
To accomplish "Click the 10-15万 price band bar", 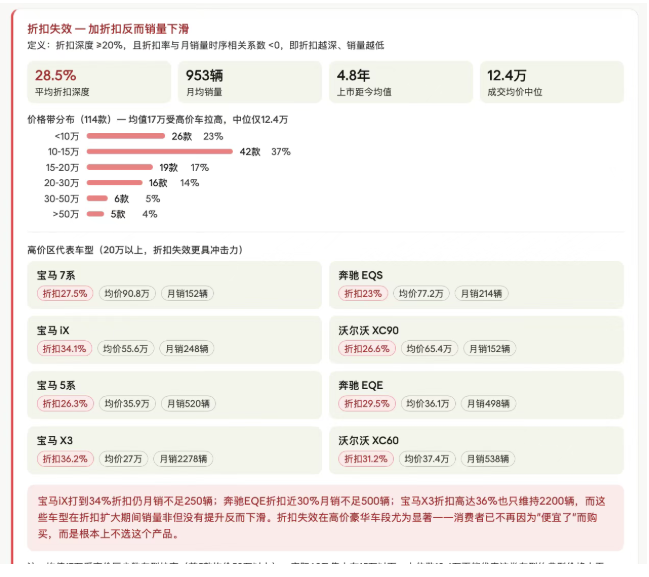I will tap(159, 151).
